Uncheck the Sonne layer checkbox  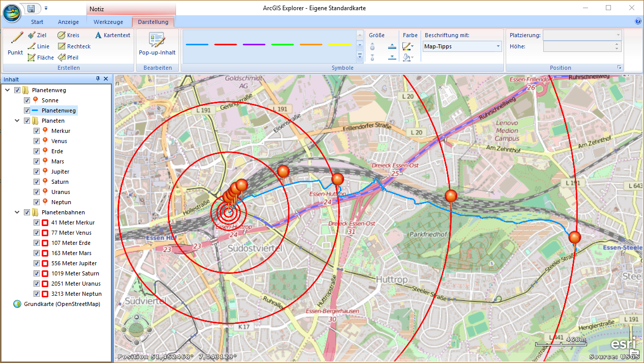[27, 100]
